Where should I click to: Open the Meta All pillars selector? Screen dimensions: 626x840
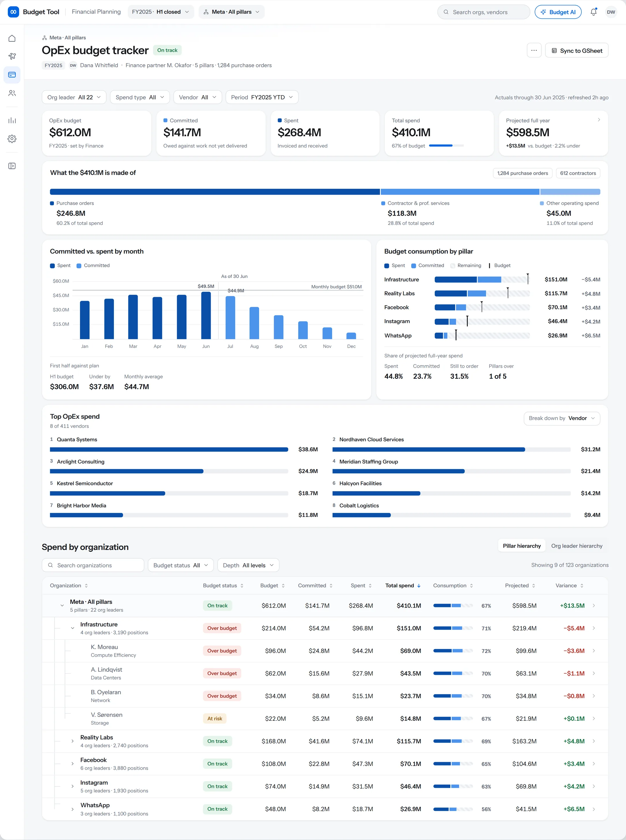tap(232, 12)
